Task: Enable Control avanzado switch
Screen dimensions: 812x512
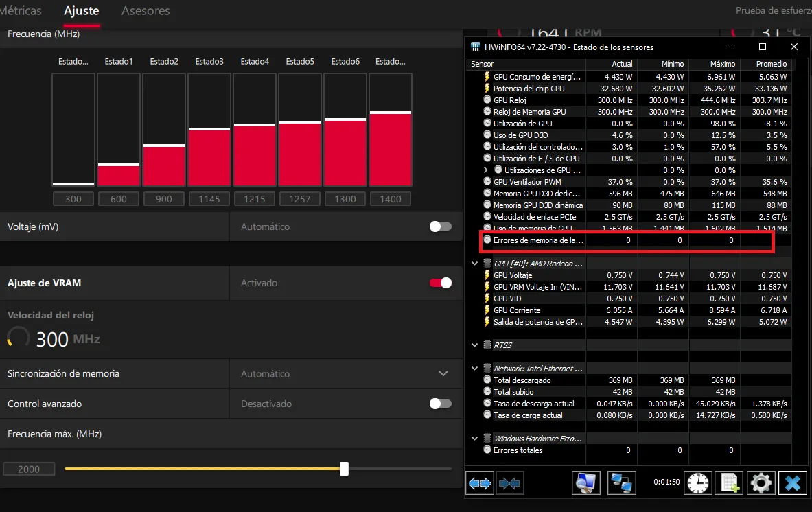Action: tap(441, 404)
